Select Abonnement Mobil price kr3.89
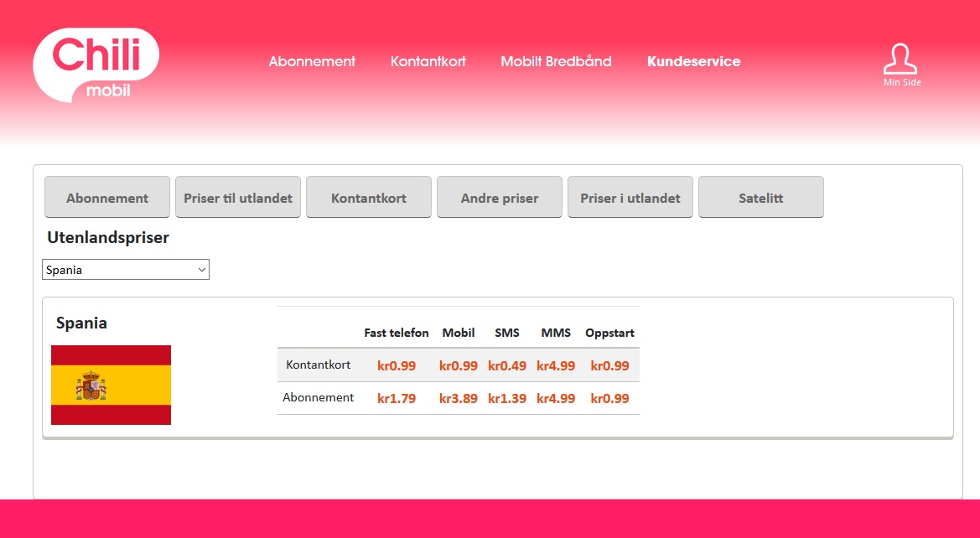Screen dimensions: 980x538 (458, 398)
